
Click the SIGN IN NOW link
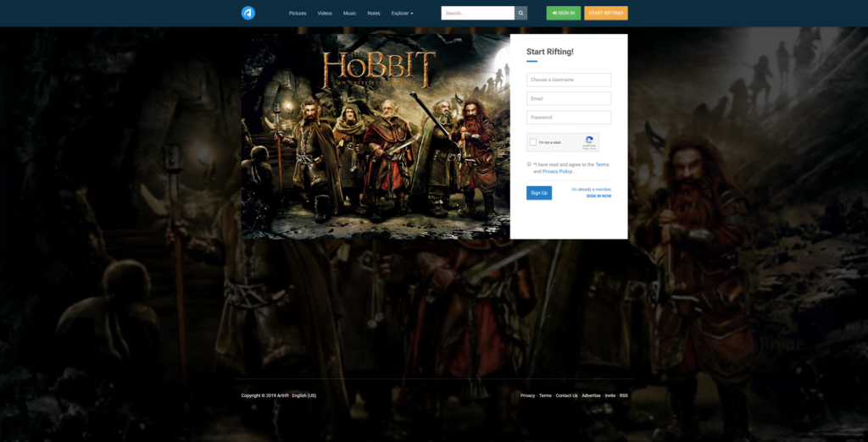(x=599, y=196)
